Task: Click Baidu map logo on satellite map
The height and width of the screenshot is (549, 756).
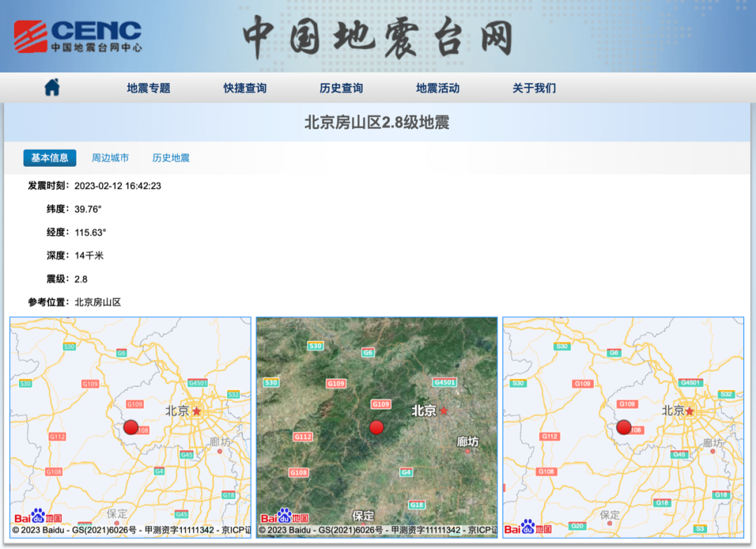Action: click(284, 517)
